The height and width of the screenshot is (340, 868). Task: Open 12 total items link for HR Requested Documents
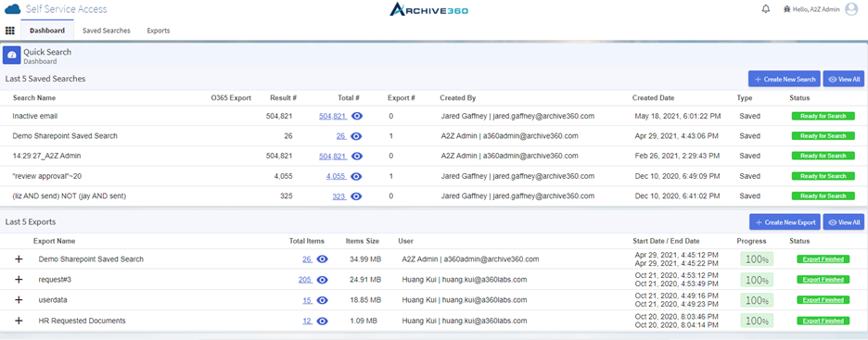pos(307,321)
